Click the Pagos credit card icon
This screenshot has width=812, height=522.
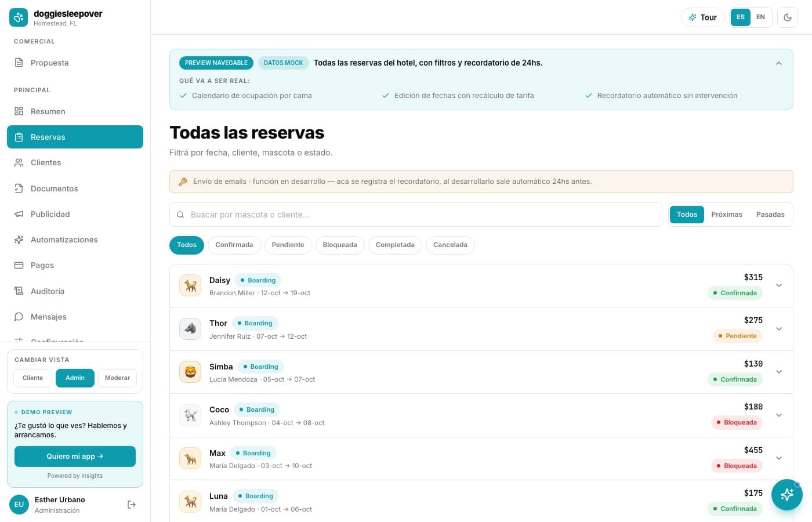coord(19,265)
